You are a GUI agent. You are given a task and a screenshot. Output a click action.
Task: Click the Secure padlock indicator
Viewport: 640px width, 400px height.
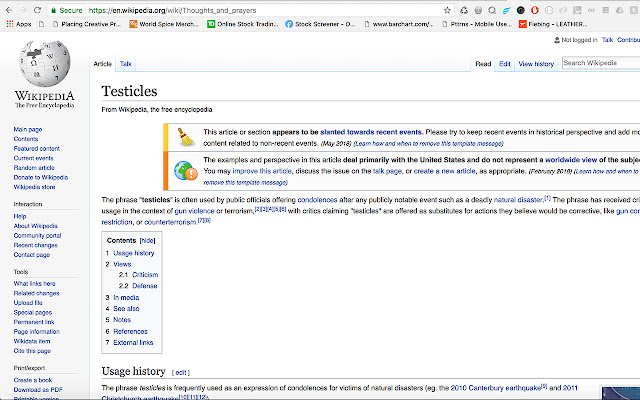tap(66, 10)
